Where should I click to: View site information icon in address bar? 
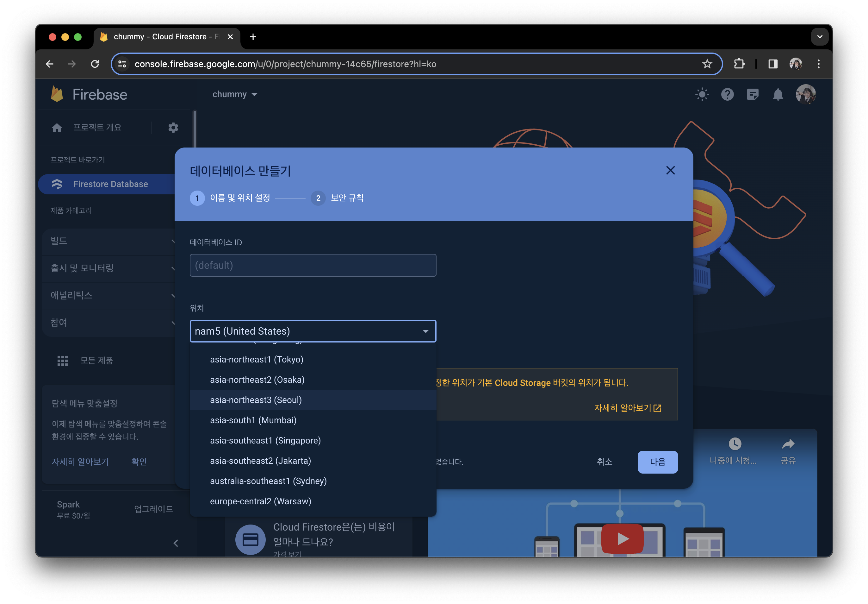point(122,64)
